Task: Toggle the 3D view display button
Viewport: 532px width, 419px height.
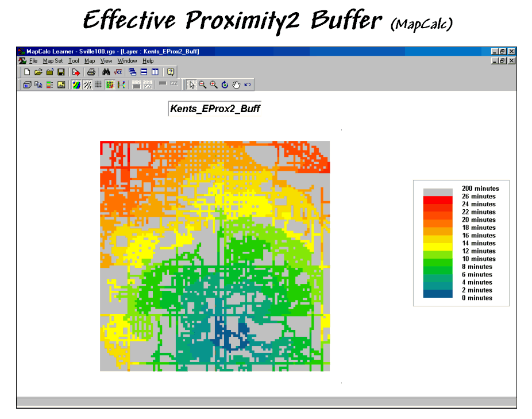Action: click(x=27, y=85)
